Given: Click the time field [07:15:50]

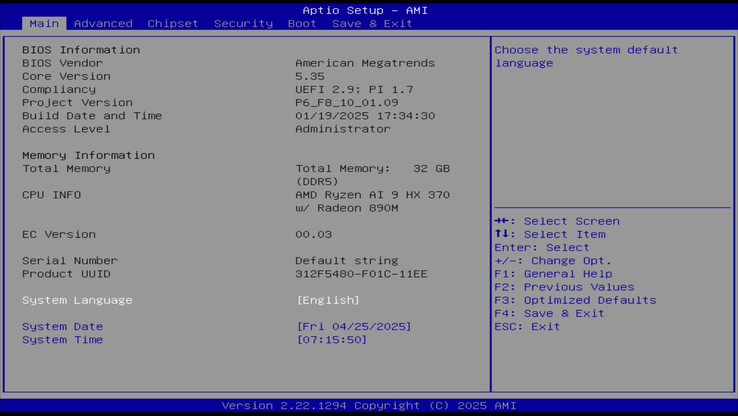Looking at the screenshot, I should [x=332, y=340].
